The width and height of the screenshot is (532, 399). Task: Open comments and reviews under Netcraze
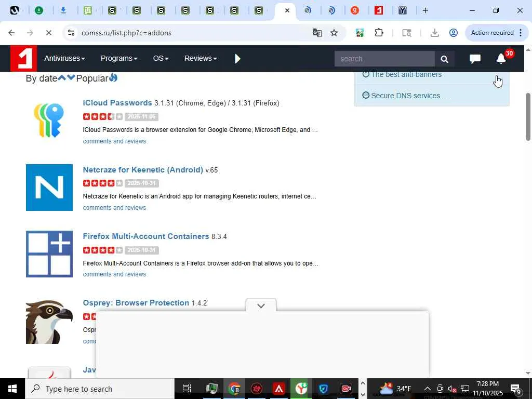pos(115,208)
